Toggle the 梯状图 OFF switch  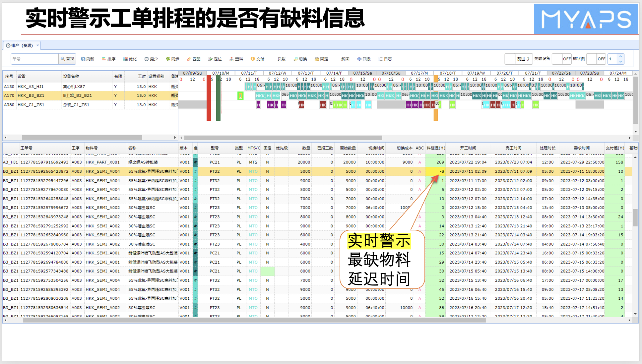coord(596,59)
